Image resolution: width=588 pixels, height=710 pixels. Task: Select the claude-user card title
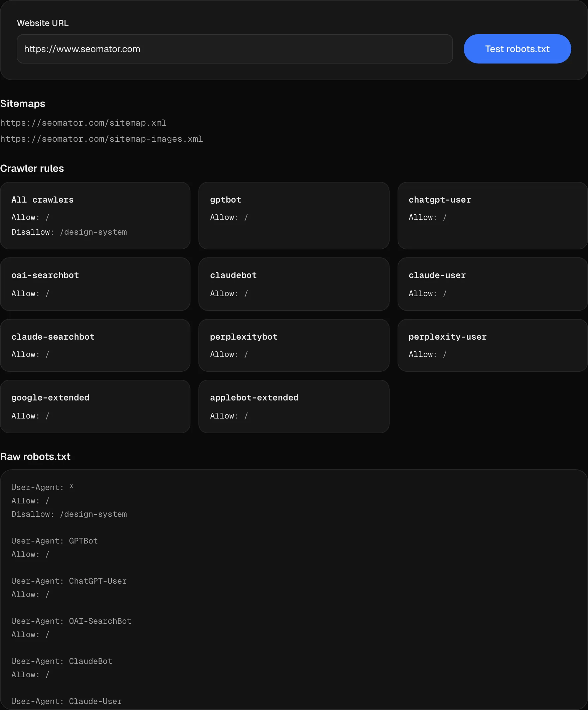437,275
